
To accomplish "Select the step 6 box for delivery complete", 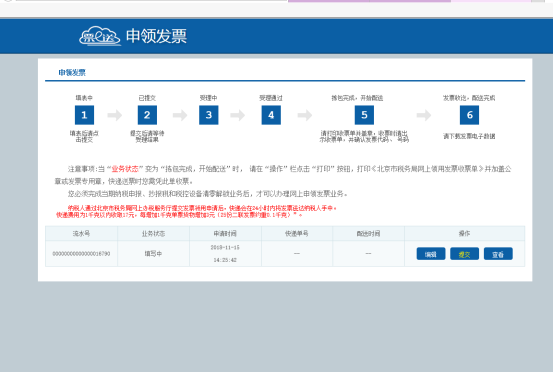I will point(469,115).
